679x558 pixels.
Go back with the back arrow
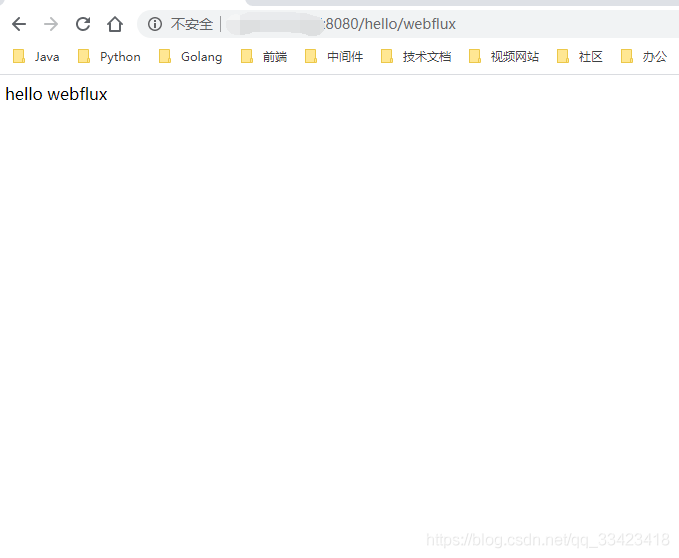pos(19,24)
